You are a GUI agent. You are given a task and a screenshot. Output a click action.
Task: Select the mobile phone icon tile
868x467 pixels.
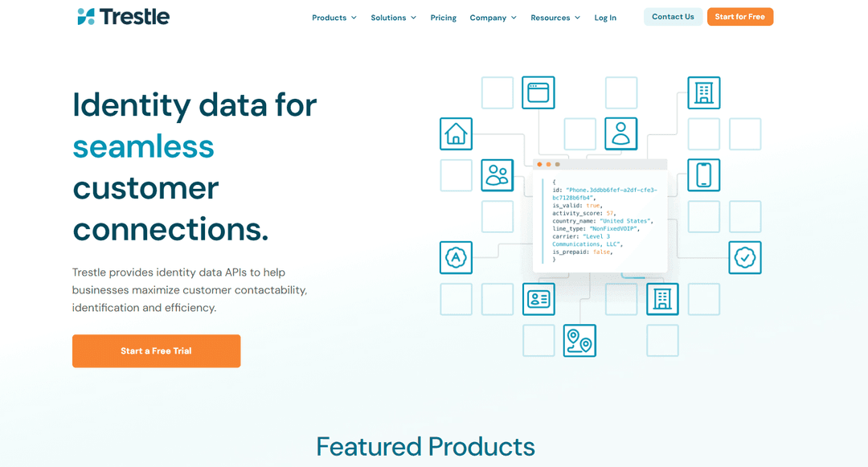pyautogui.click(x=703, y=175)
